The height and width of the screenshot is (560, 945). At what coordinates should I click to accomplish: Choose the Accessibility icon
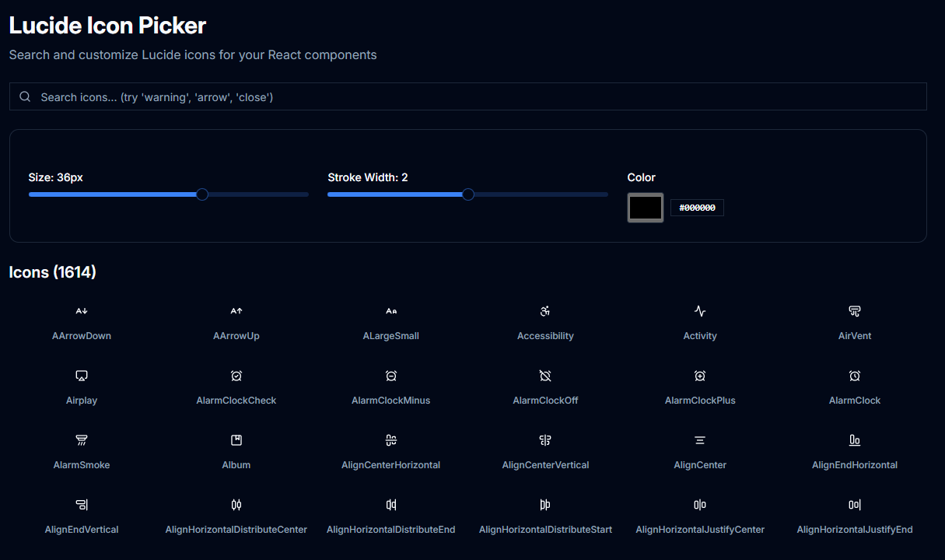pos(545,311)
